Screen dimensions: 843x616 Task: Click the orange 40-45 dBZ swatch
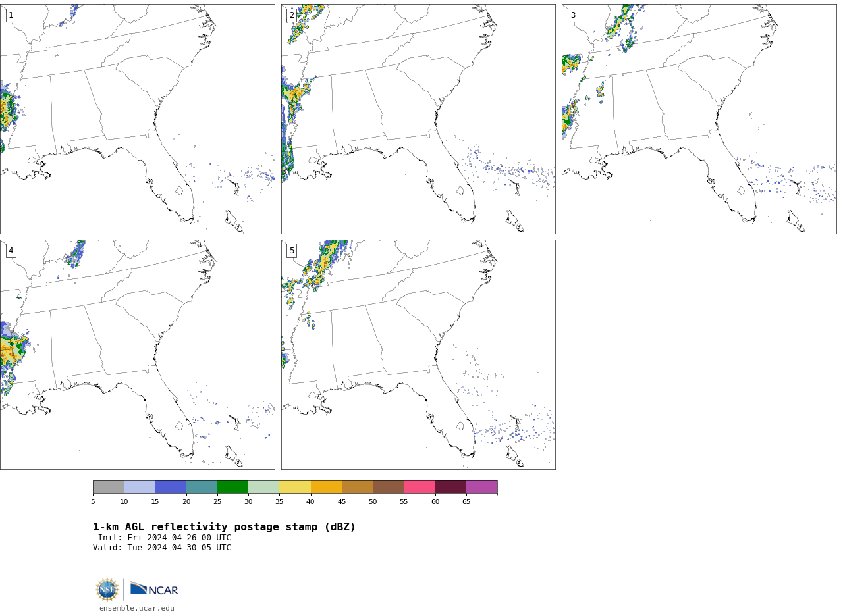click(326, 487)
